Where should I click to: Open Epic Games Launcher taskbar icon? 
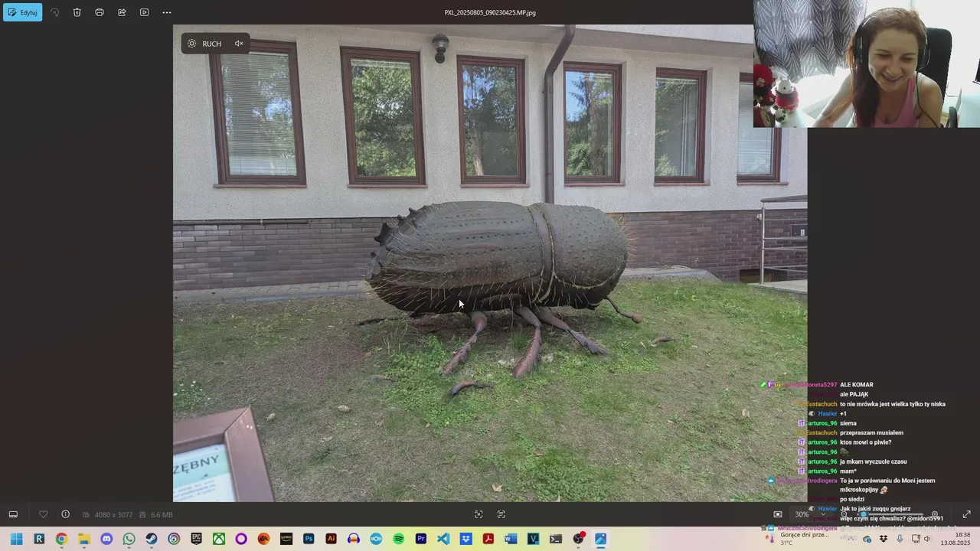click(196, 539)
